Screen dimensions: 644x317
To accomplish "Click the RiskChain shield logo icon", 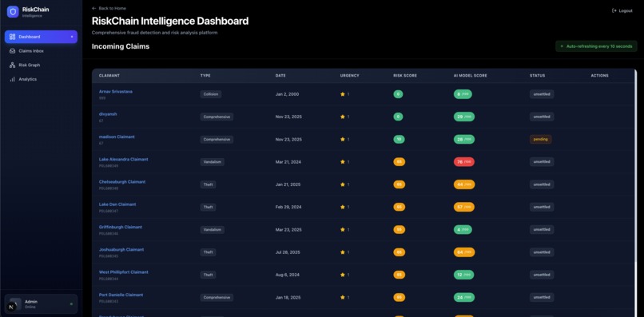I will click(13, 12).
